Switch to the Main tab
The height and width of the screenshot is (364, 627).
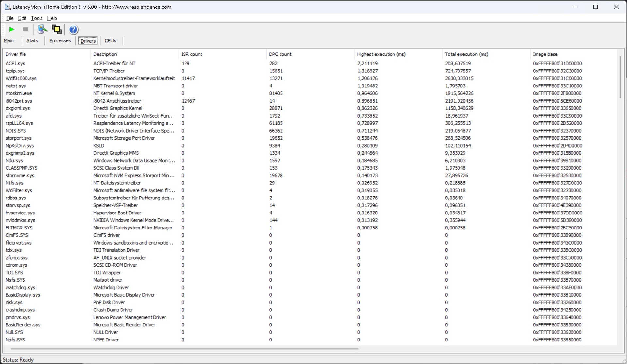tap(9, 41)
